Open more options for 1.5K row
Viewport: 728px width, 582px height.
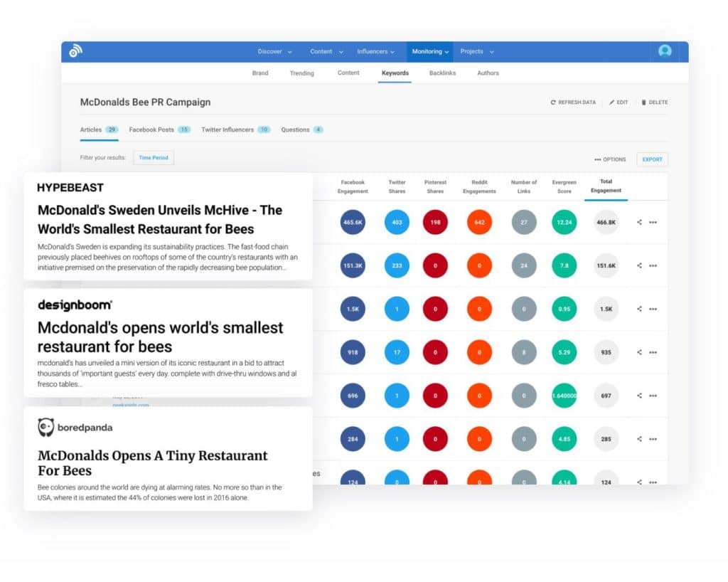pos(653,309)
